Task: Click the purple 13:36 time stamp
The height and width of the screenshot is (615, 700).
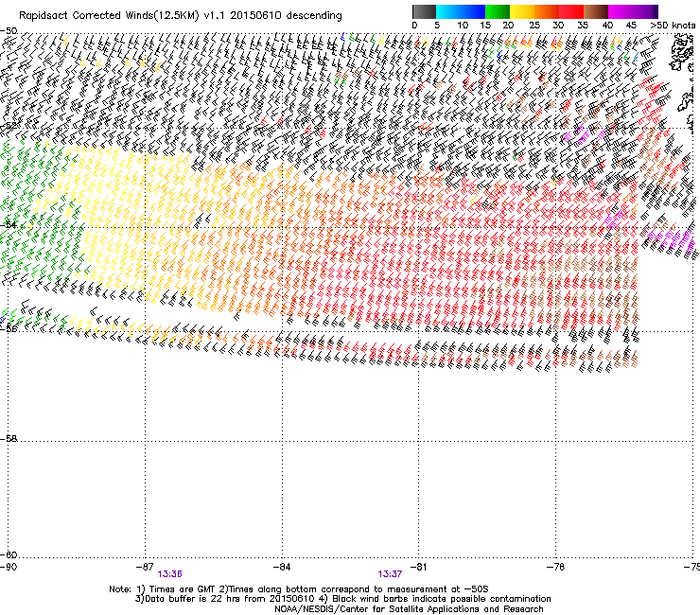Action: [x=169, y=574]
